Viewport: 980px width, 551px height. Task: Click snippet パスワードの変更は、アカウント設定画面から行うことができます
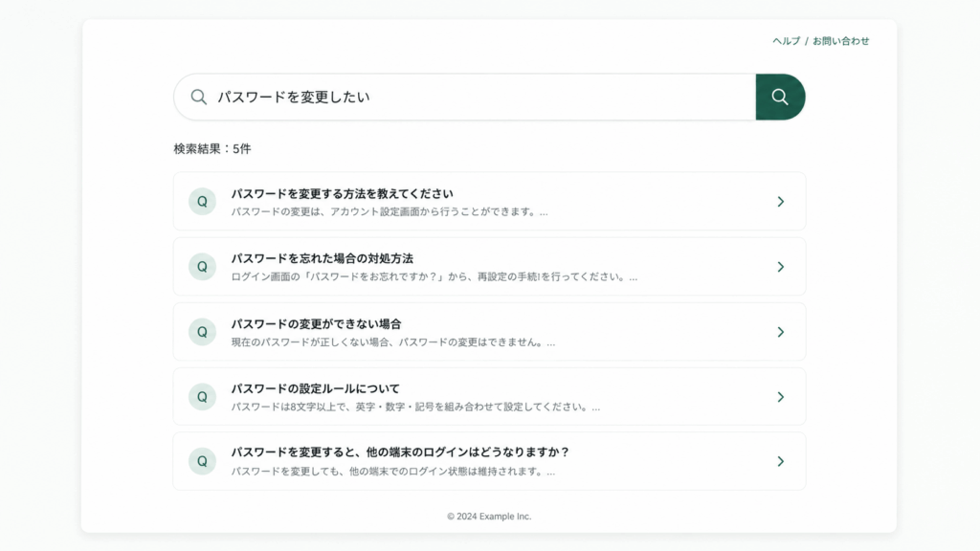point(390,211)
